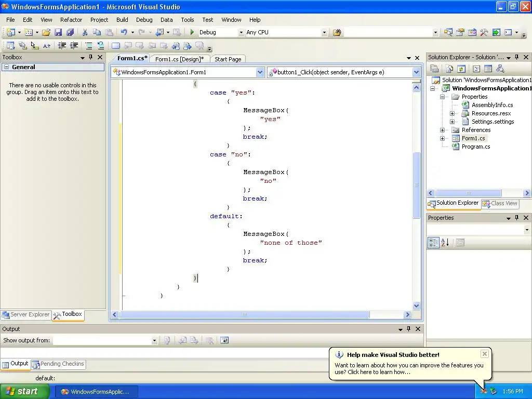Screen dimensions: 532x399
Task: Open the Refactor menu
Action: 71,20
